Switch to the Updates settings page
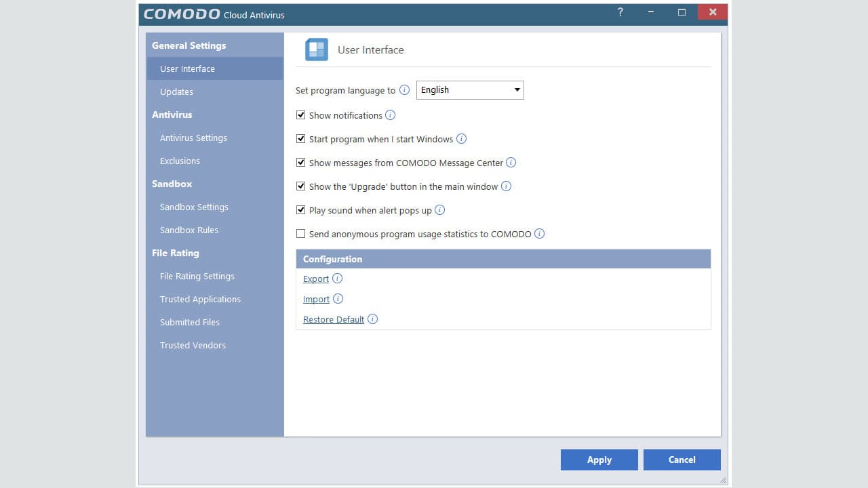The width and height of the screenshot is (868, 488). click(176, 91)
